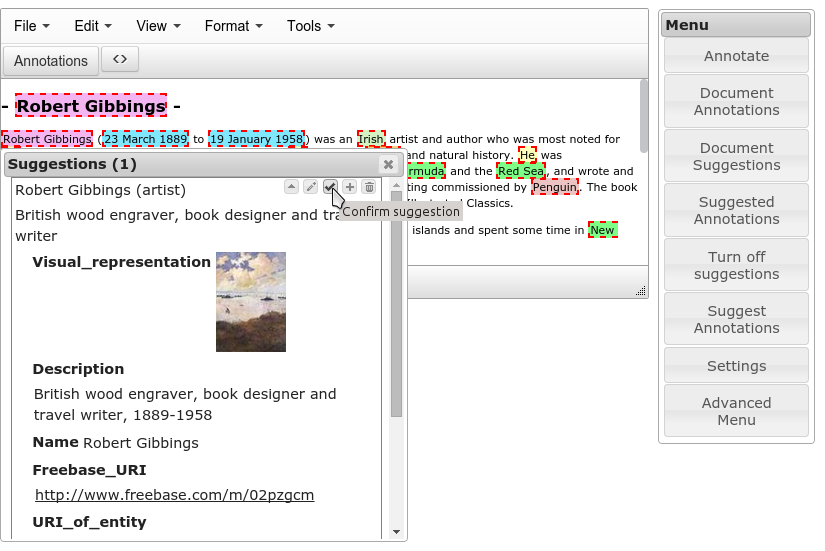Open the Advanced Menu
The height and width of the screenshot is (551, 825).
[x=736, y=411]
